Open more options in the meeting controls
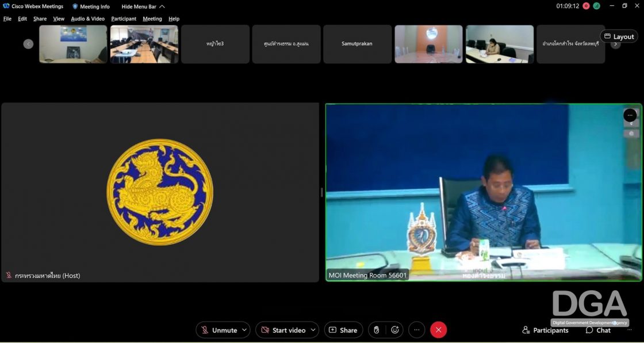The height and width of the screenshot is (343, 644). click(x=417, y=330)
